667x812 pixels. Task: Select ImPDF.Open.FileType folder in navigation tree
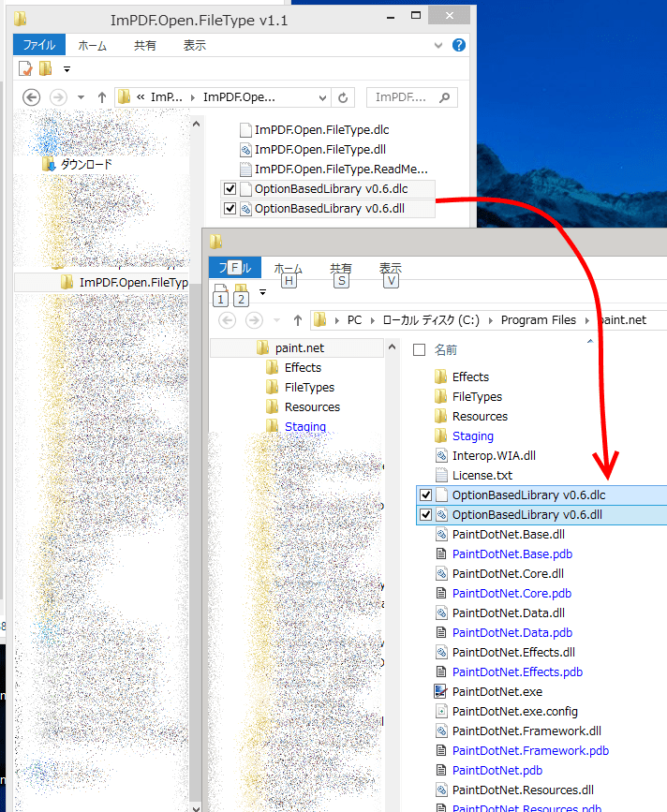pyautogui.click(x=134, y=282)
